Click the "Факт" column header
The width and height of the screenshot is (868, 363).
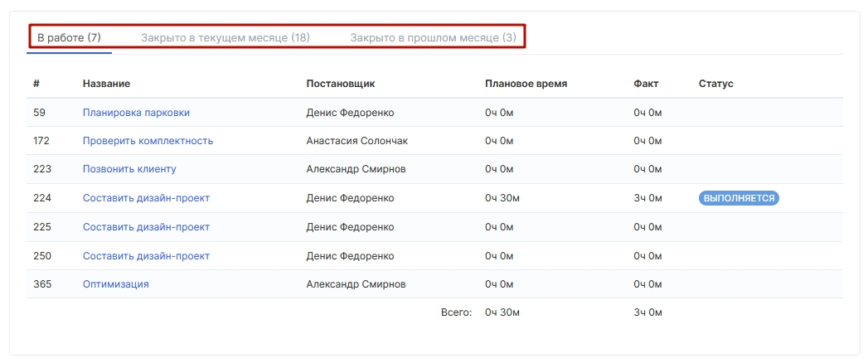pyautogui.click(x=646, y=84)
